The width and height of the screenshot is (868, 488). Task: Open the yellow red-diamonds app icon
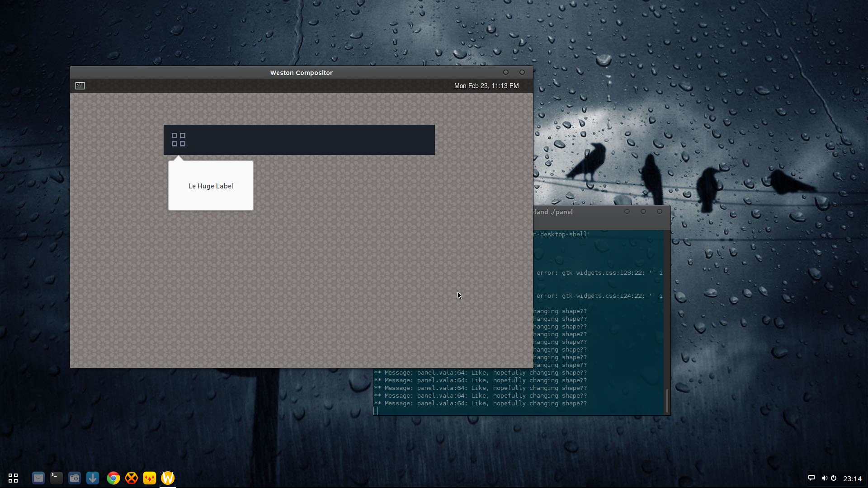pyautogui.click(x=150, y=478)
